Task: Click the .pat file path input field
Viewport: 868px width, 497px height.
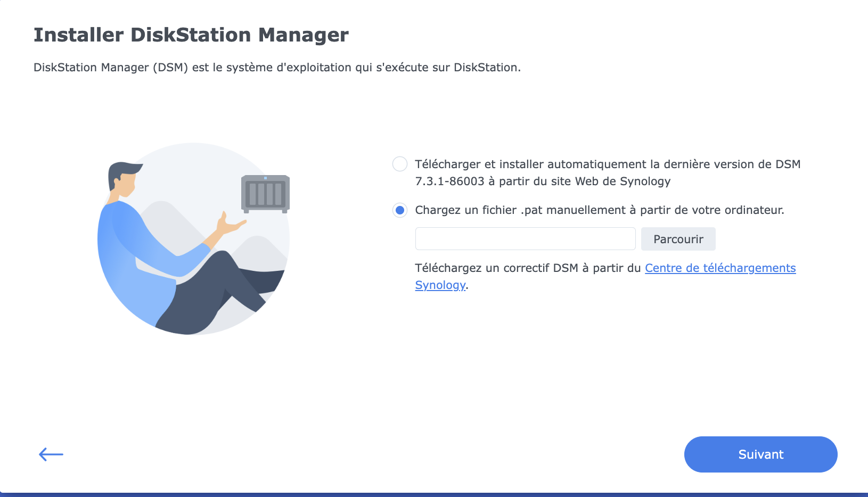Action: [525, 239]
